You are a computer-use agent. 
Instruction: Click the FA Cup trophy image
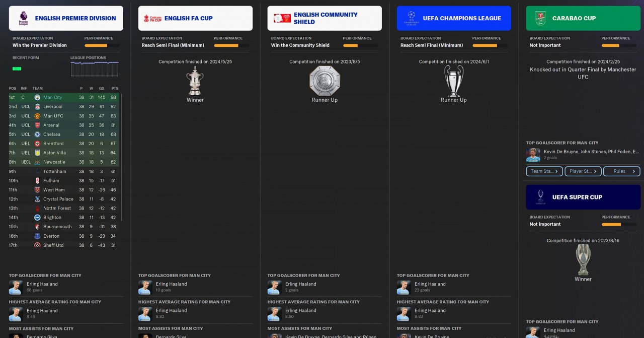pyautogui.click(x=195, y=81)
